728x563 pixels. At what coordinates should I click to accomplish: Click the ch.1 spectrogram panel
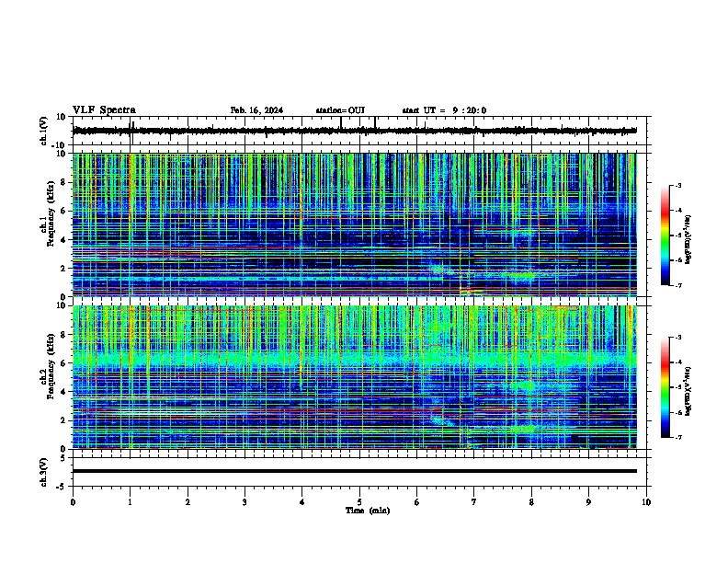click(x=355, y=224)
